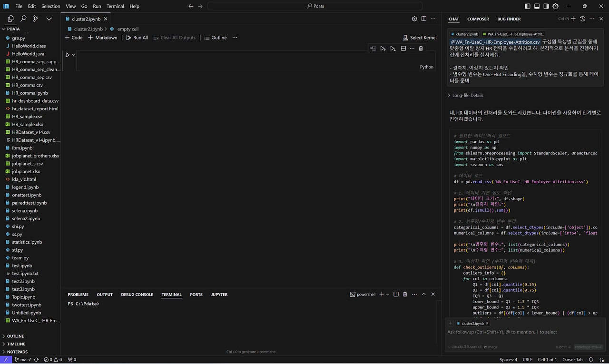
Task: Open the DEBUG CONSOLE tab
Action: pos(137,295)
